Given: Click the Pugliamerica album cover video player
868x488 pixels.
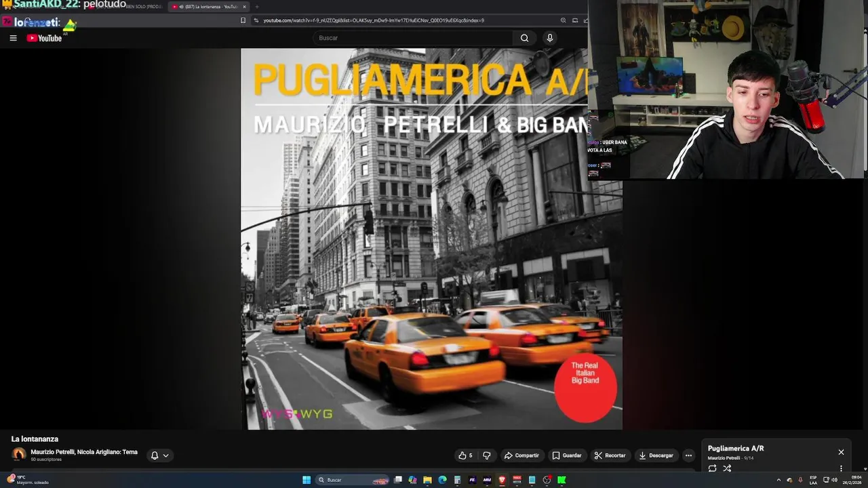Looking at the screenshot, I should 431,239.
